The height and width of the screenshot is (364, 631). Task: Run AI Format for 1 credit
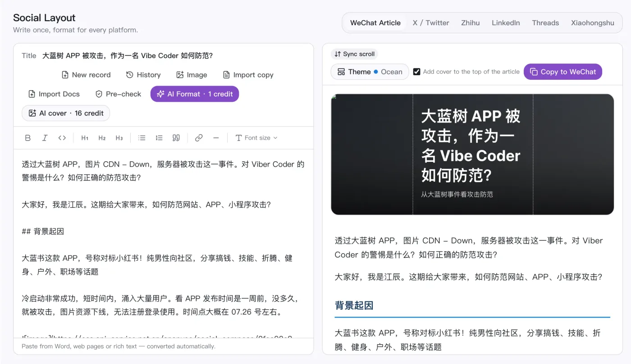point(195,94)
